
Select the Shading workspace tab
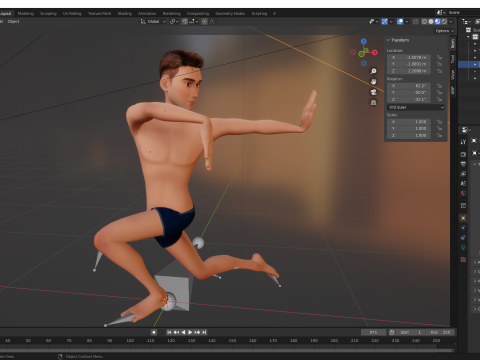click(x=125, y=13)
